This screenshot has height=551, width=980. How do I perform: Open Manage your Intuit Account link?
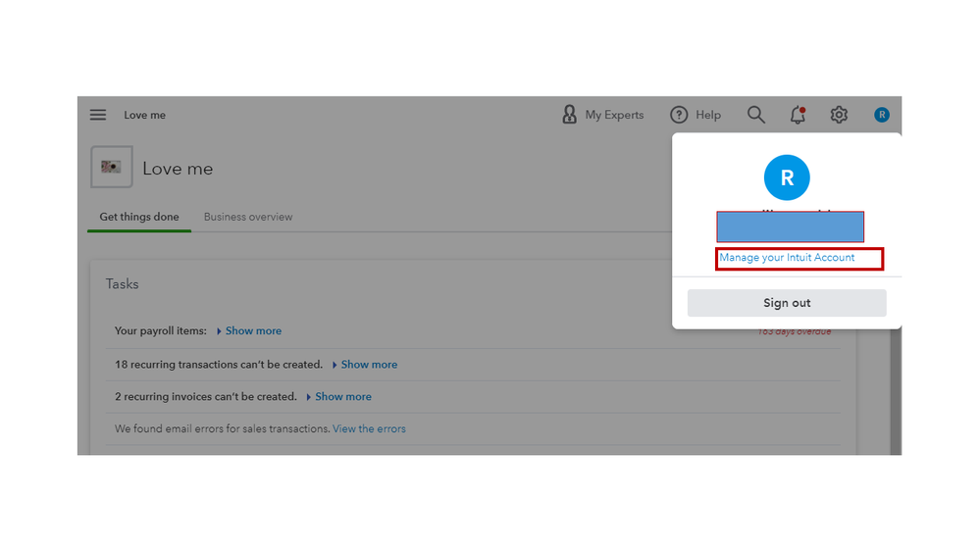tap(787, 258)
